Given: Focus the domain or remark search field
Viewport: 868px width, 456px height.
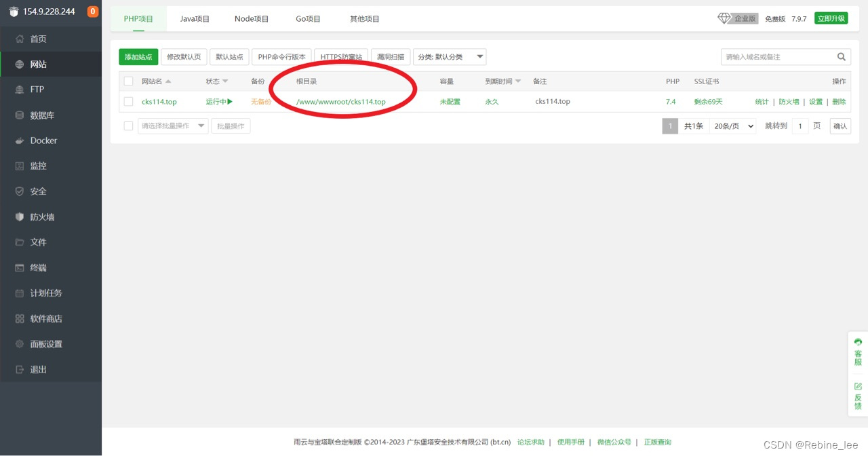Looking at the screenshot, I should 776,57.
